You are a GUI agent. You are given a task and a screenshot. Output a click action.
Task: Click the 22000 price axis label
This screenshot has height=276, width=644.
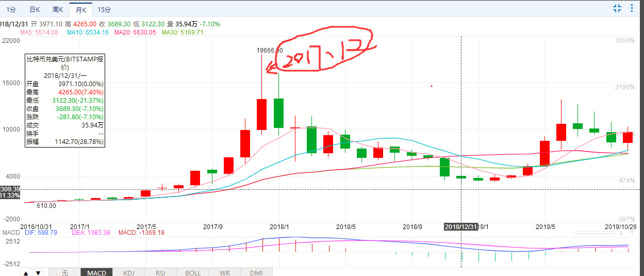(11, 41)
